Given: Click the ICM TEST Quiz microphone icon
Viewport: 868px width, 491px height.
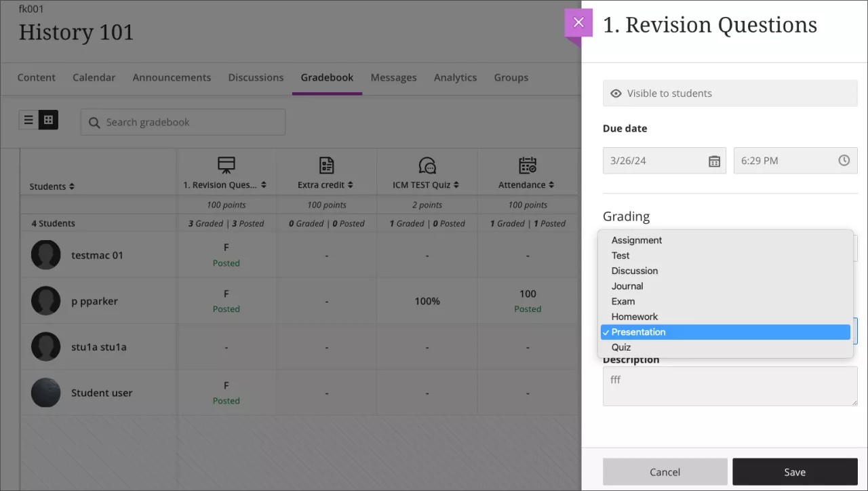Looking at the screenshot, I should (427, 164).
